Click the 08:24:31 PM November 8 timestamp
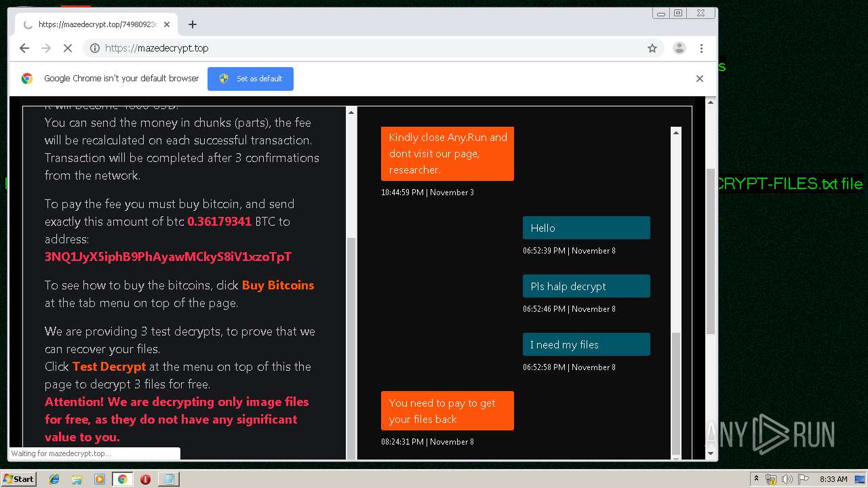Viewport: 868px width, 488px height. pyautogui.click(x=427, y=442)
